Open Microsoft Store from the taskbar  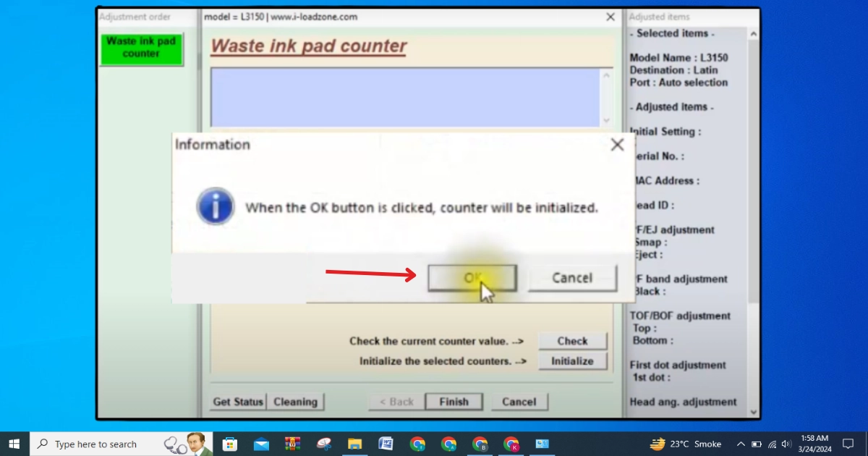point(230,444)
